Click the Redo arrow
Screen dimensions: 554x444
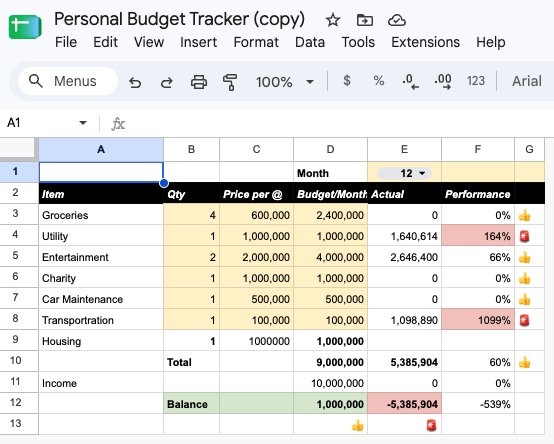[x=167, y=82]
